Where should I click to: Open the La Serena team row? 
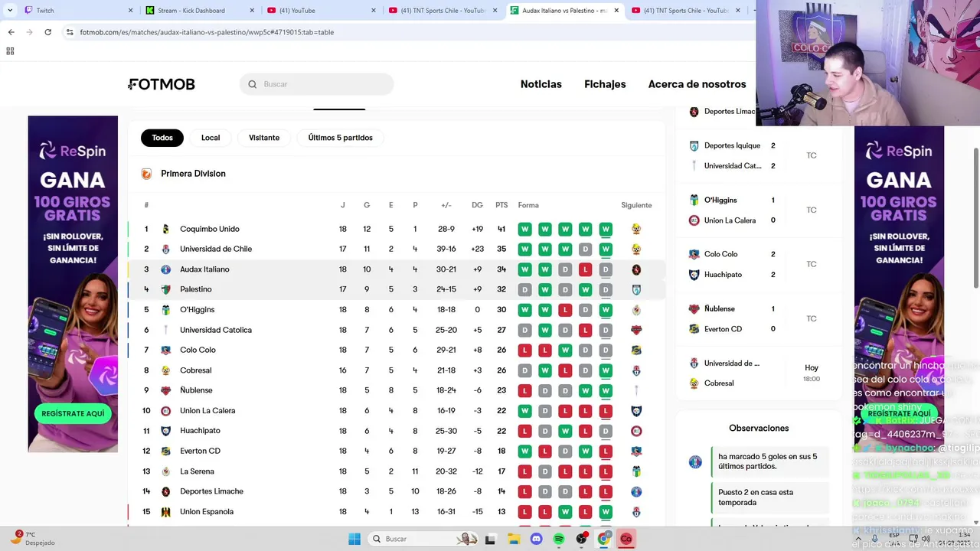(396, 471)
